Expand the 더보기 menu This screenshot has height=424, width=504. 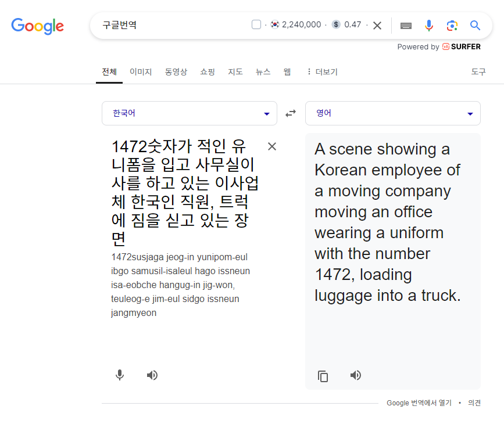[323, 71]
